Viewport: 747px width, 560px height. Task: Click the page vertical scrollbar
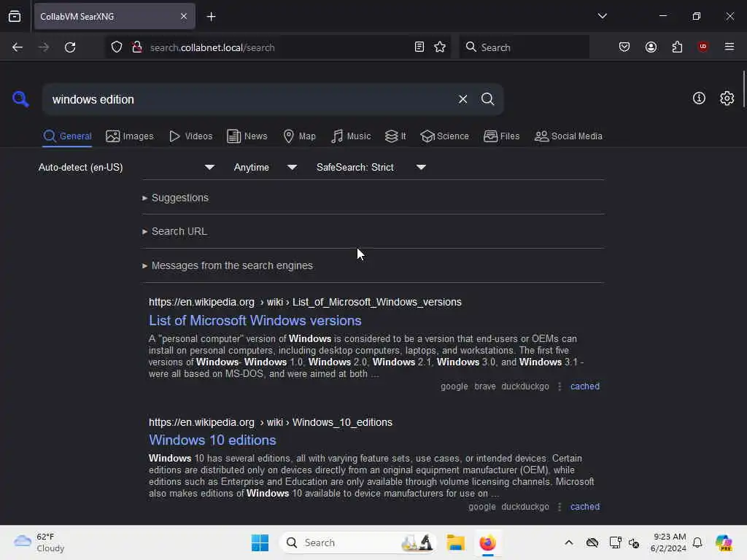743,89
